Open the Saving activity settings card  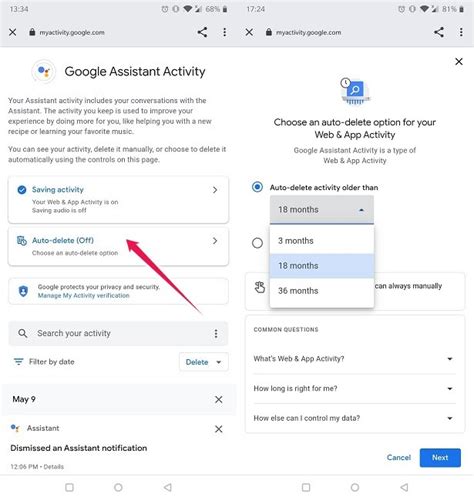[x=118, y=200]
